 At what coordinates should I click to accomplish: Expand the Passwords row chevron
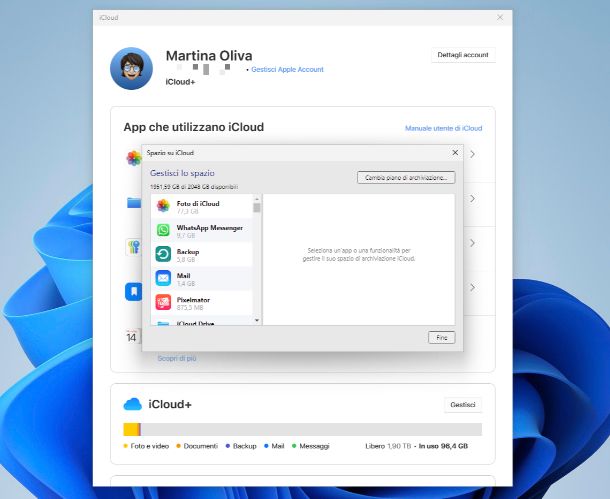(x=472, y=243)
